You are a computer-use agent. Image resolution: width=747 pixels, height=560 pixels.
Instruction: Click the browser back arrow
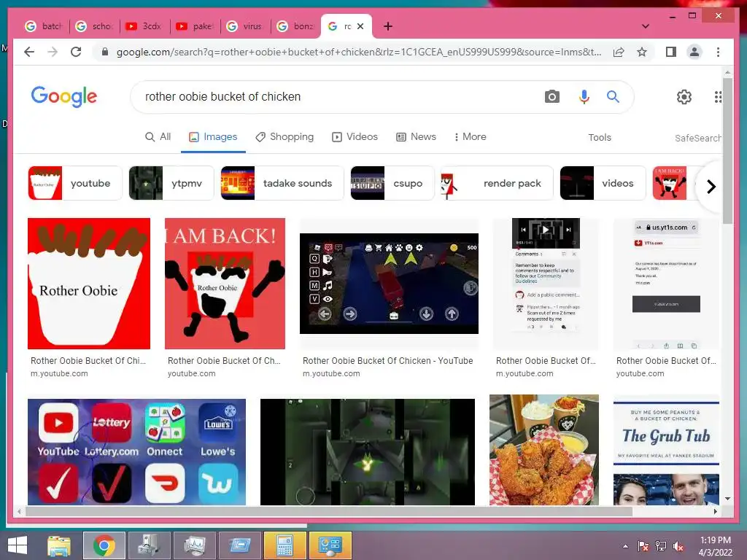click(29, 52)
